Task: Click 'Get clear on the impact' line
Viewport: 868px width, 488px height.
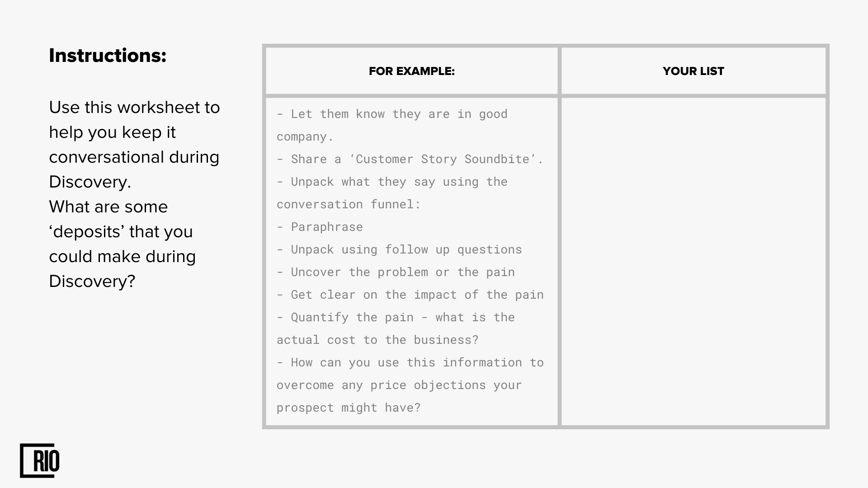Action: pyautogui.click(x=410, y=295)
